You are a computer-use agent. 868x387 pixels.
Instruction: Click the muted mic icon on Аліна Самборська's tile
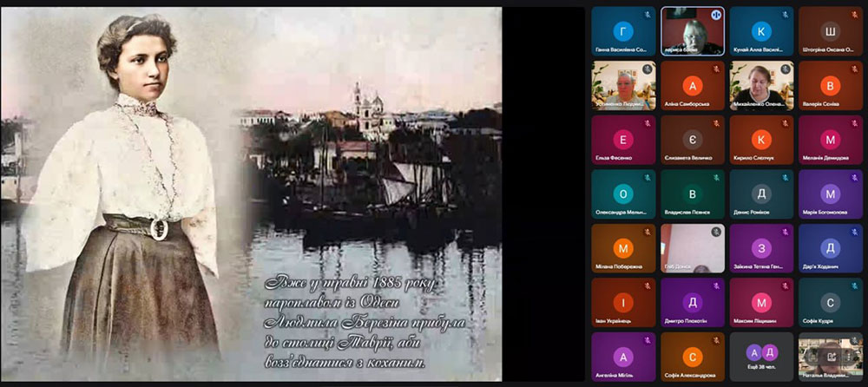click(x=717, y=69)
